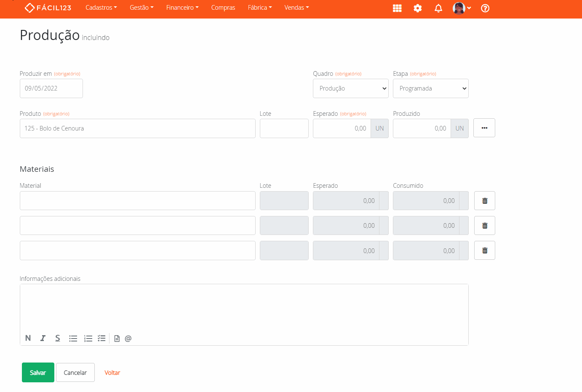Delete the third material row
The width and height of the screenshot is (582, 392).
485,251
